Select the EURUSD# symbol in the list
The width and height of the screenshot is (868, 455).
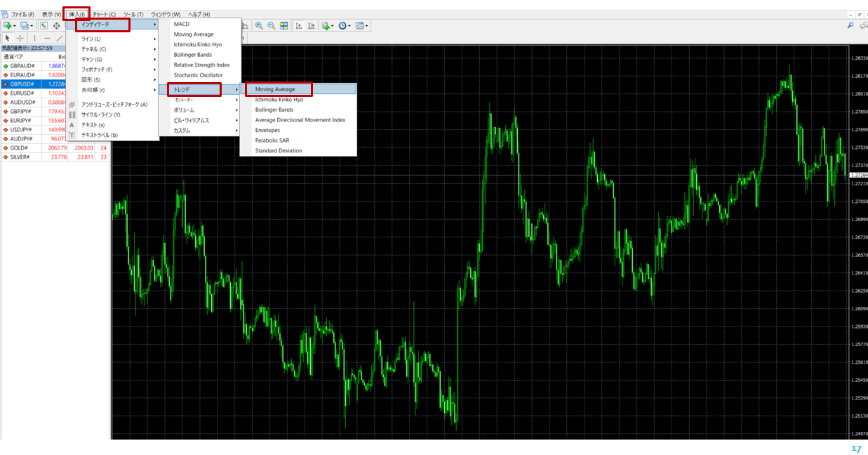coord(22,93)
